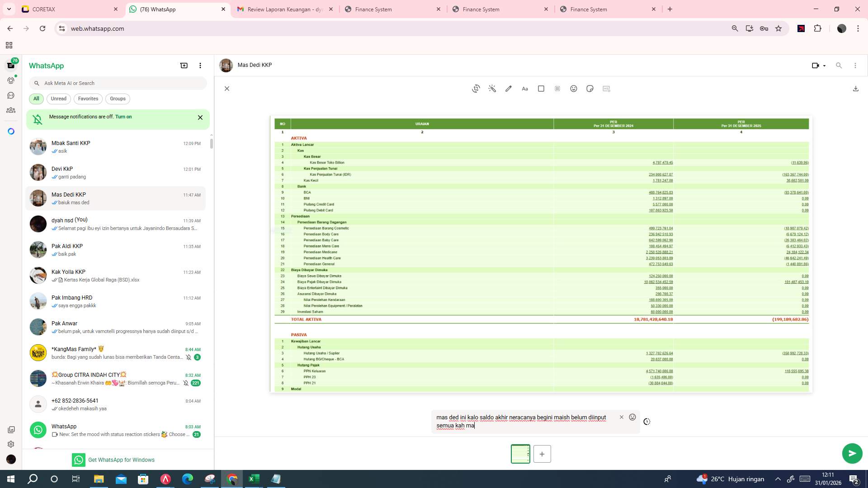Select the Text (Aa) tool
This screenshot has width=868, height=488.
click(x=525, y=89)
